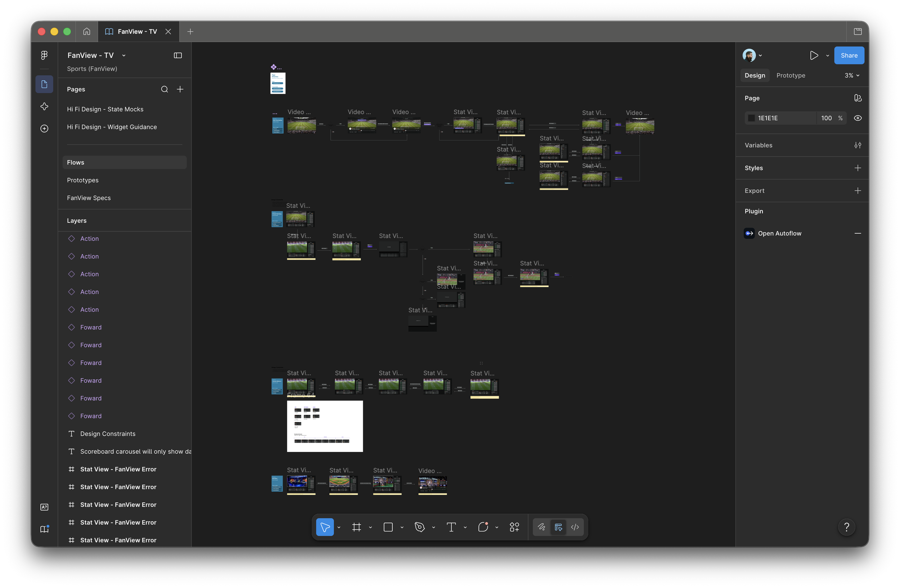Open the missing fonts icon
This screenshot has height=588, width=900.
coord(44,507)
